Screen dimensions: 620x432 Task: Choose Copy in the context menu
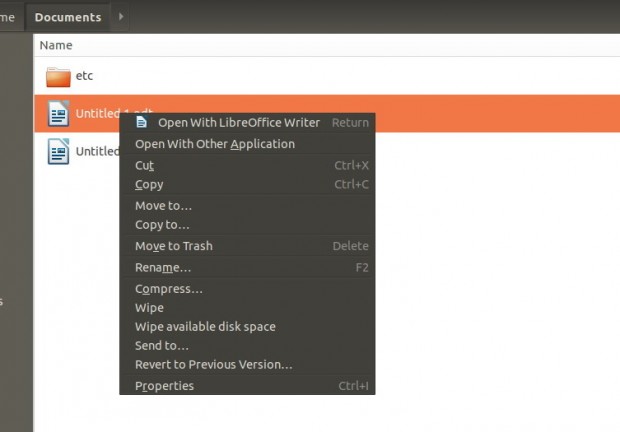pyautogui.click(x=149, y=185)
